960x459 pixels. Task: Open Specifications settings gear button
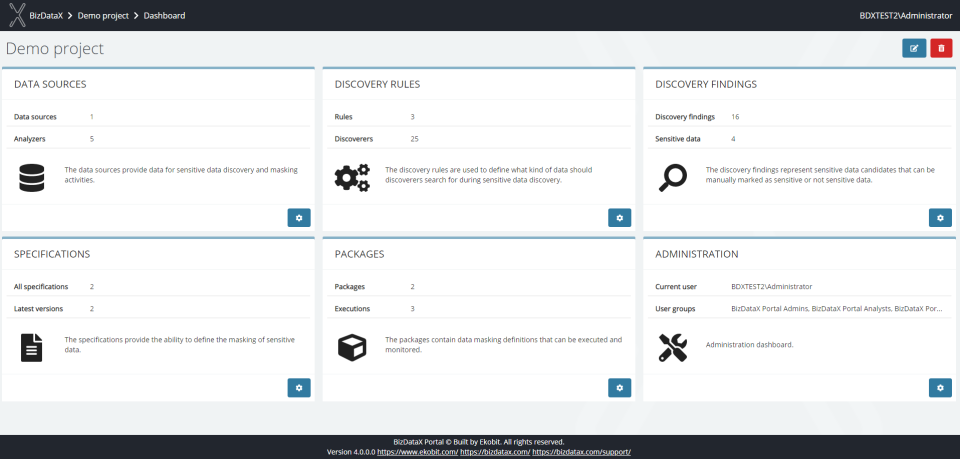pyautogui.click(x=299, y=387)
